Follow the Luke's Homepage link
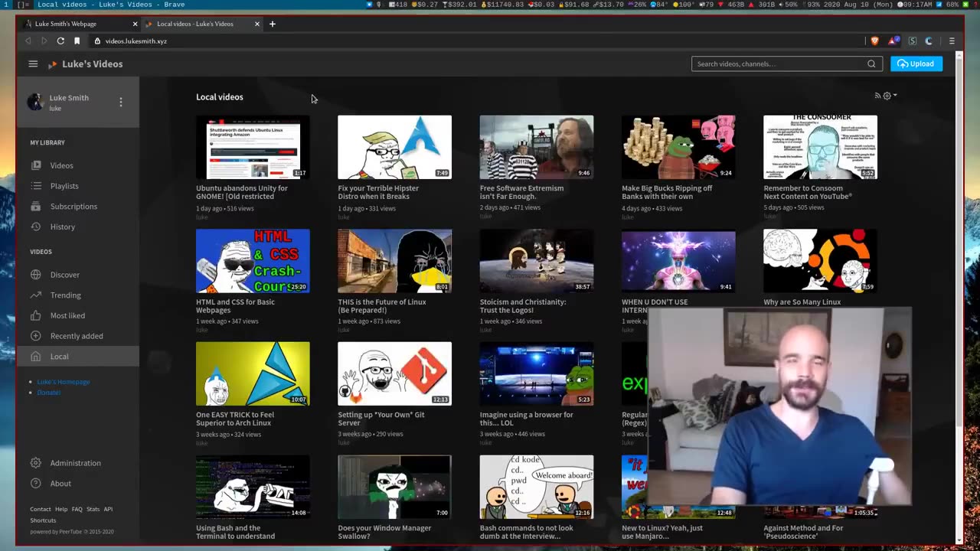This screenshot has width=980, height=551. coord(64,381)
